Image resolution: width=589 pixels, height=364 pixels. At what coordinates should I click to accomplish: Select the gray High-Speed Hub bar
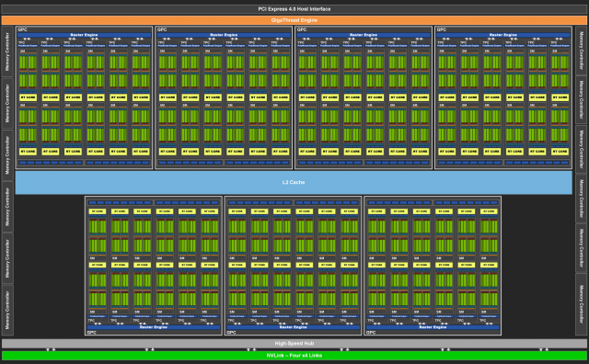click(294, 344)
